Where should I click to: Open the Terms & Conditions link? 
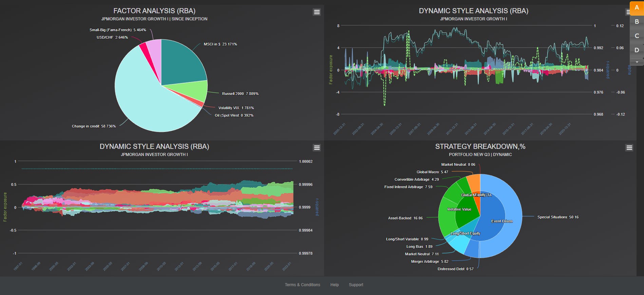pos(302,285)
